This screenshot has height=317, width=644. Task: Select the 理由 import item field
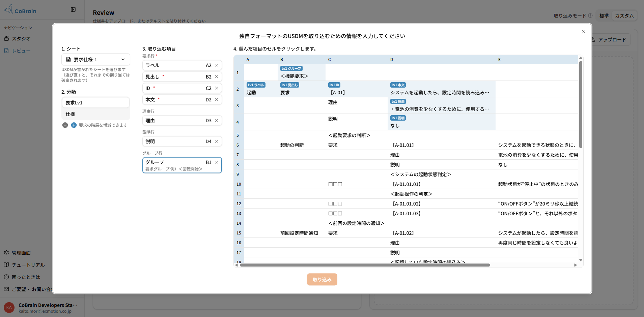(182, 121)
